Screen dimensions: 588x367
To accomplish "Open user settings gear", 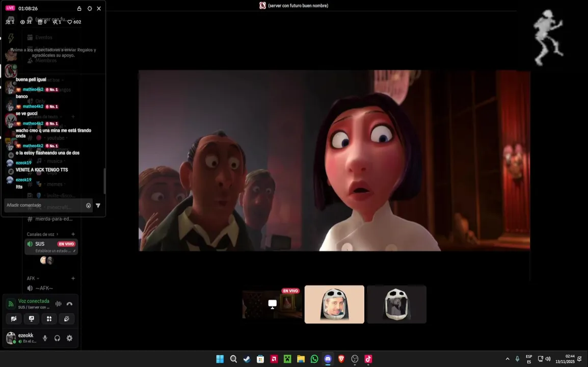I will 69,338.
